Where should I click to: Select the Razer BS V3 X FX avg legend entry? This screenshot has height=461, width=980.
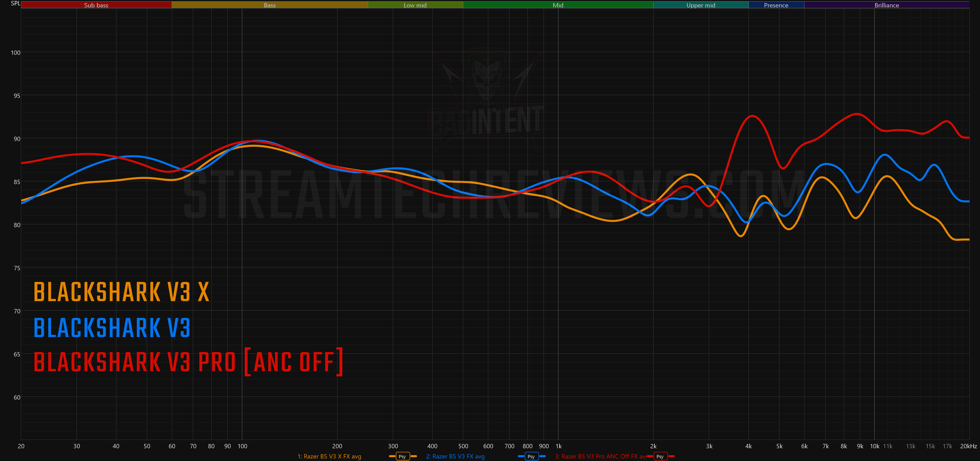(329, 456)
